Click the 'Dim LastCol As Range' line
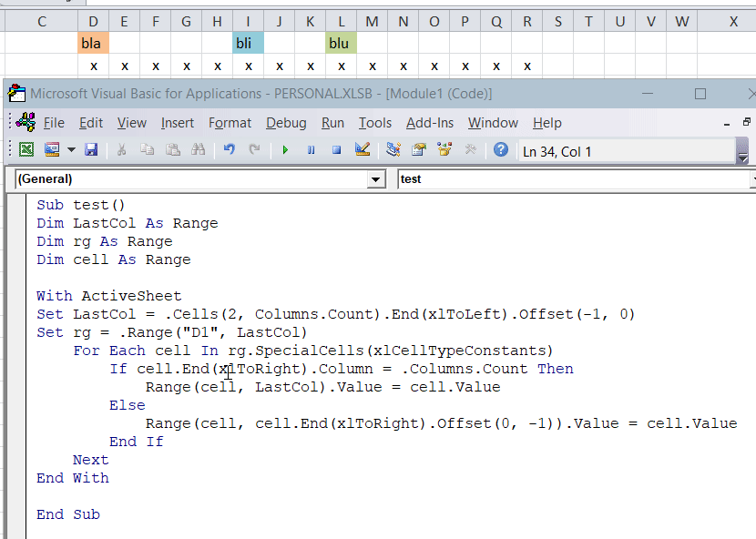Image resolution: width=756 pixels, height=539 pixels. click(128, 223)
